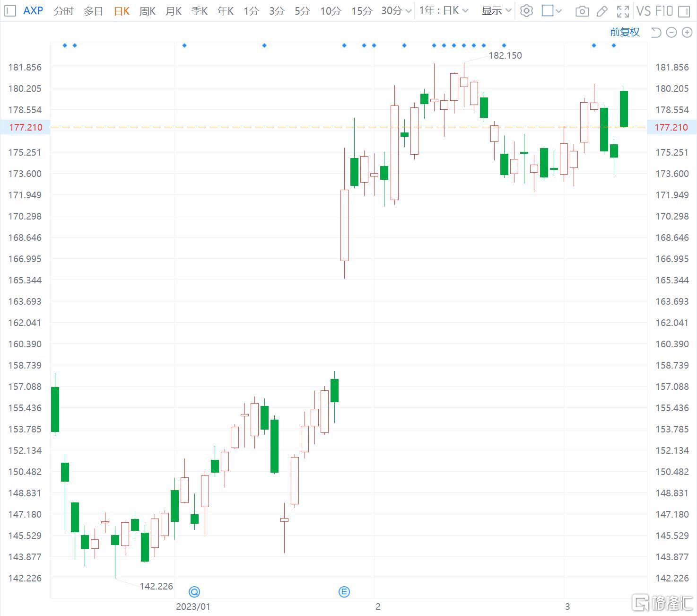Click the right 177.210 current price tag
The width and height of the screenshot is (697, 616).
[x=671, y=127]
